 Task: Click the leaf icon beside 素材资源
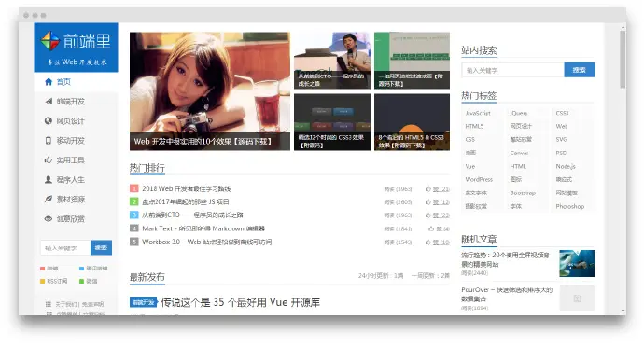pyautogui.click(x=49, y=199)
